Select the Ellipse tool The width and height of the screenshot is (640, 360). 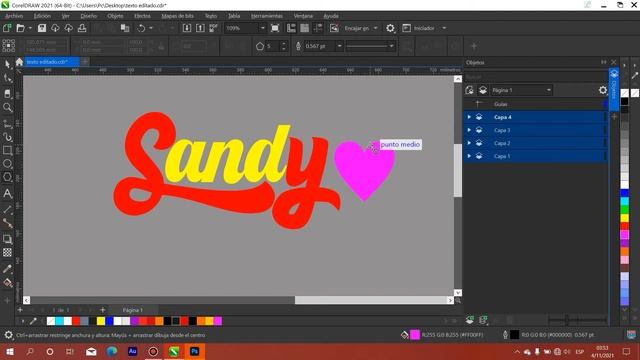click(7, 164)
